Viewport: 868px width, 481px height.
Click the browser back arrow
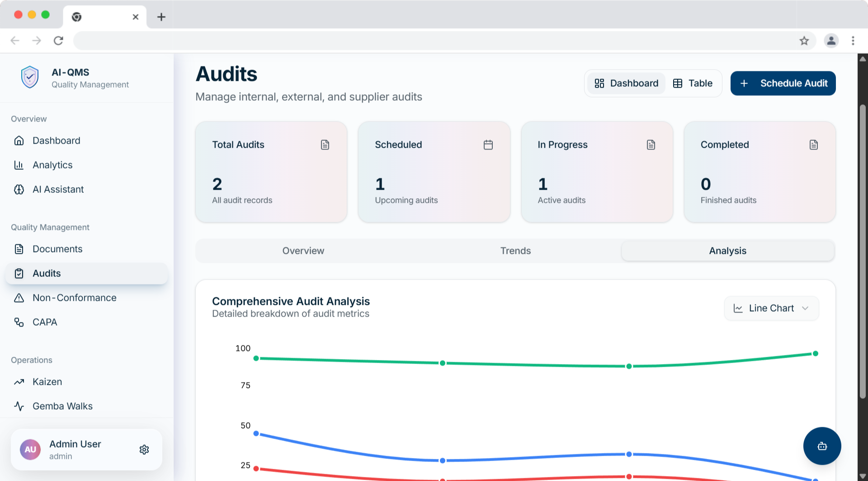(15, 41)
